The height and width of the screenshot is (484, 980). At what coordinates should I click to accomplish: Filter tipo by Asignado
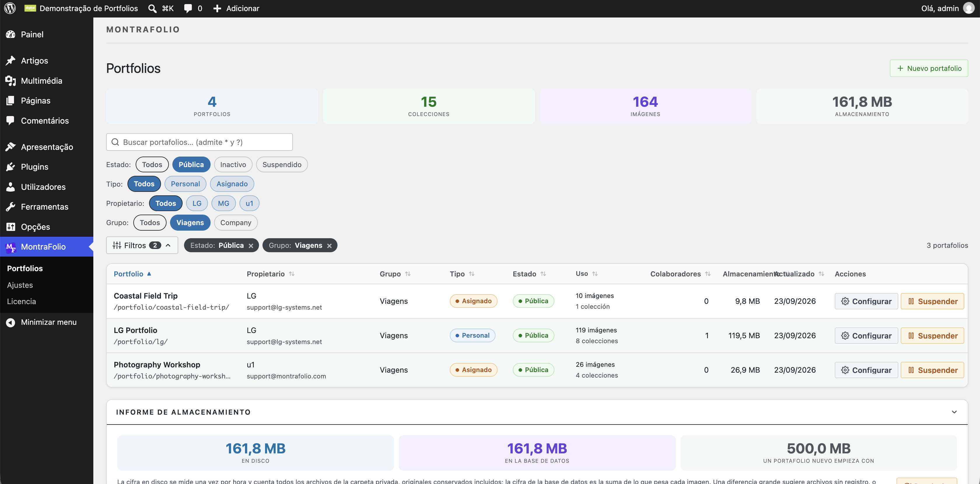click(232, 184)
